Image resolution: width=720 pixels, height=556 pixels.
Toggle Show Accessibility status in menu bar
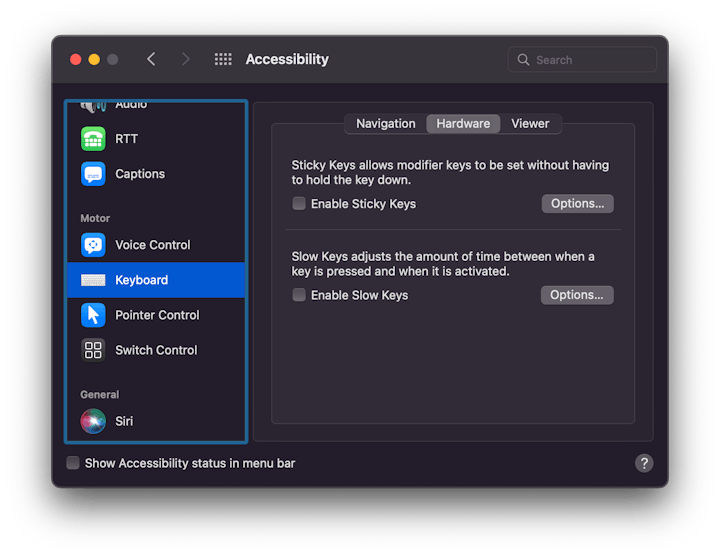pyautogui.click(x=73, y=463)
